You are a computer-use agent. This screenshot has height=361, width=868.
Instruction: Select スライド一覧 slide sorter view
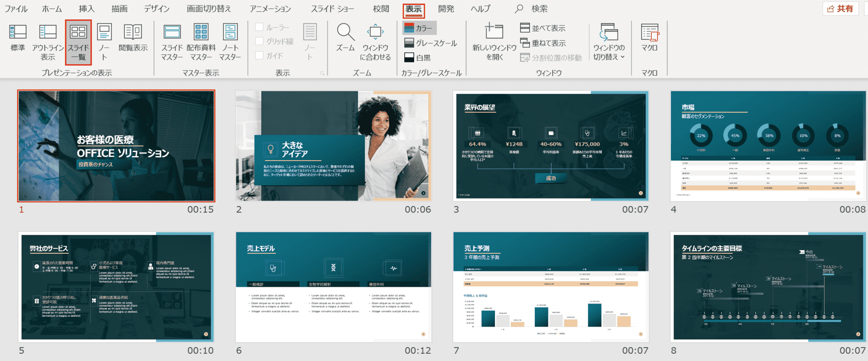pos(78,43)
